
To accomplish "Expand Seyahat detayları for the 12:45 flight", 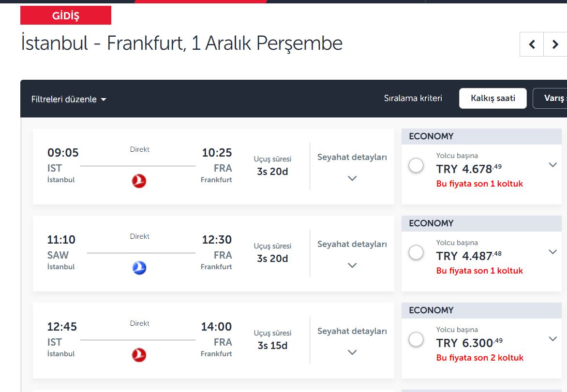I will [x=352, y=341].
